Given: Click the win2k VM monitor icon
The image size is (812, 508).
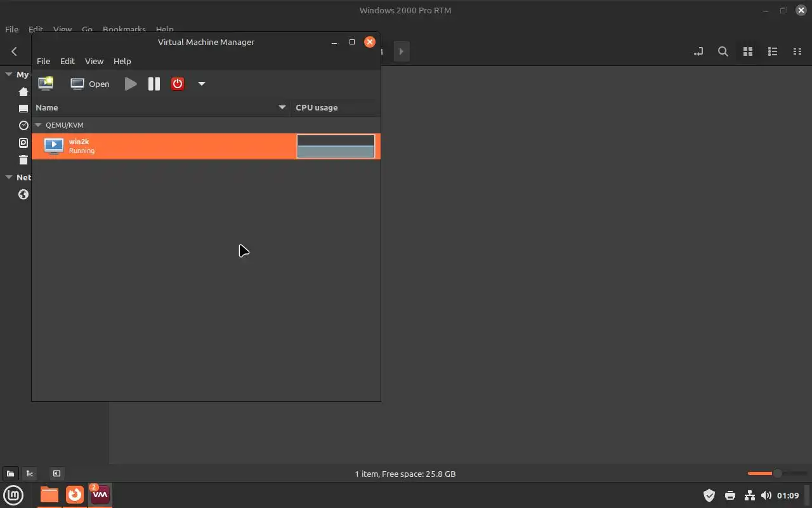Looking at the screenshot, I should (54, 146).
